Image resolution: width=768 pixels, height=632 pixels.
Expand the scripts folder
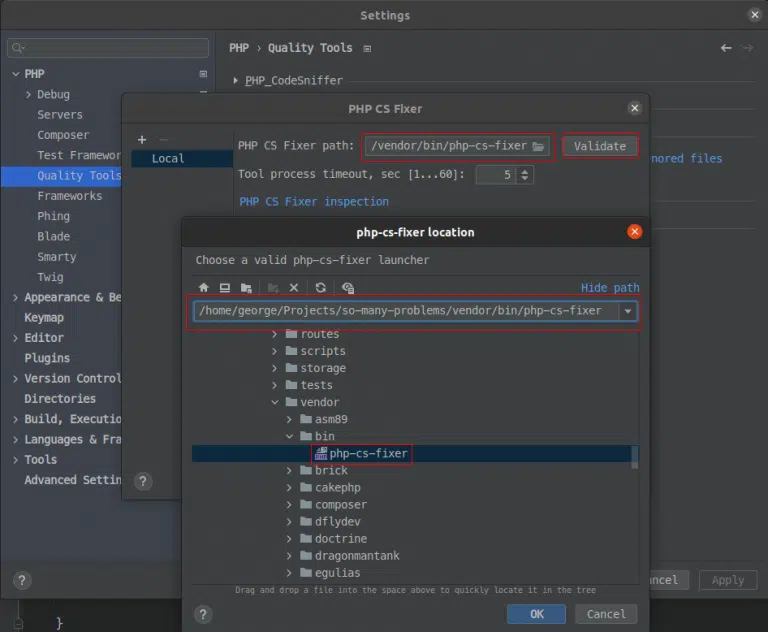(x=275, y=351)
